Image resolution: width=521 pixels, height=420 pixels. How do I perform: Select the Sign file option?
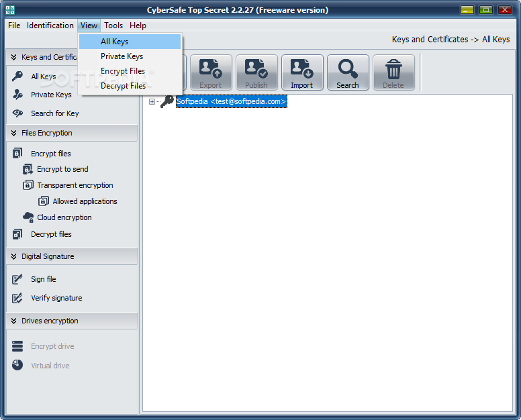(x=44, y=280)
